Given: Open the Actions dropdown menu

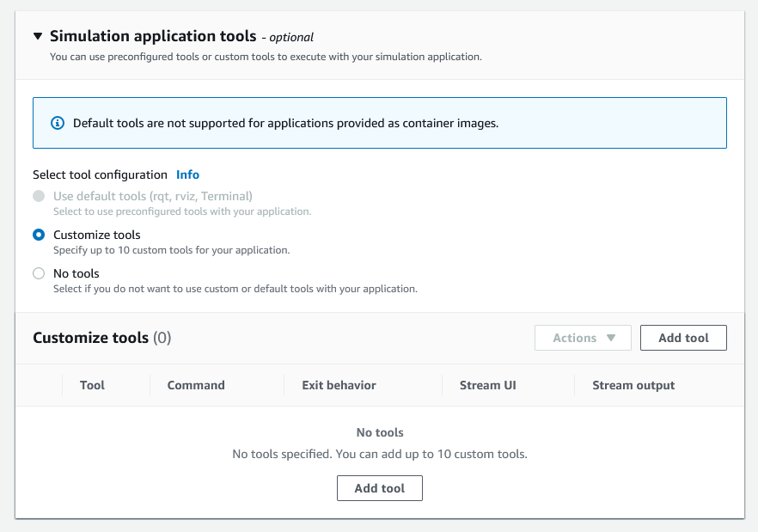Looking at the screenshot, I should [x=583, y=338].
